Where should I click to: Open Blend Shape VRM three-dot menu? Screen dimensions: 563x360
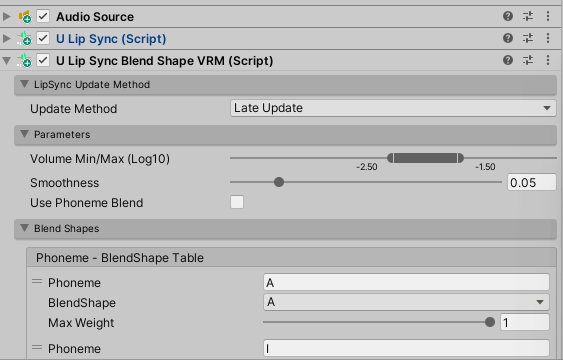pyautogui.click(x=548, y=60)
